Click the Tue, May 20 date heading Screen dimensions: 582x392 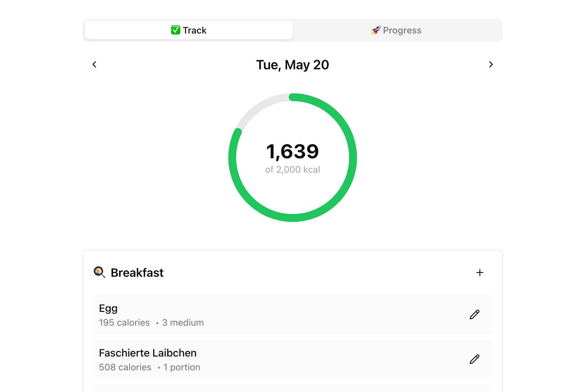[x=292, y=65]
